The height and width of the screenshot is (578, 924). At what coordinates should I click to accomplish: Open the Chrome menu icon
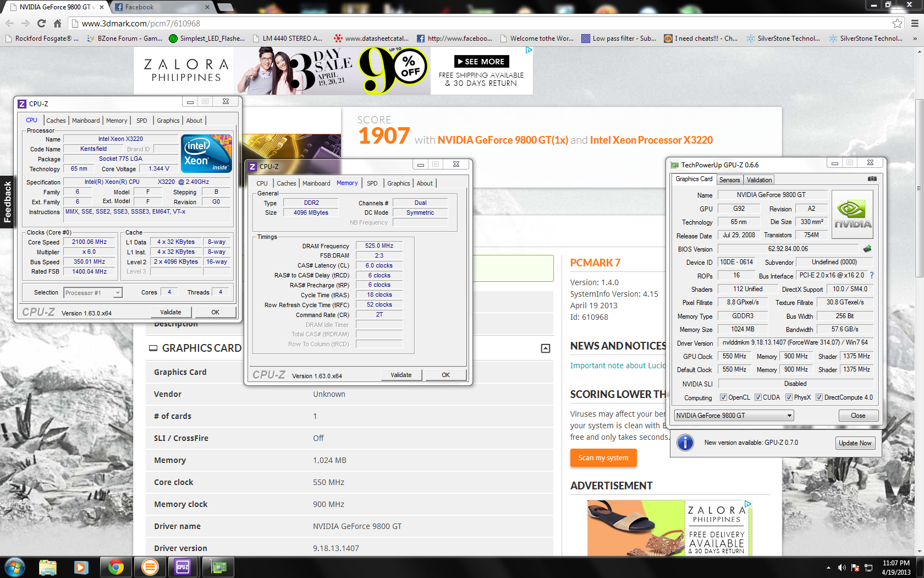[915, 23]
